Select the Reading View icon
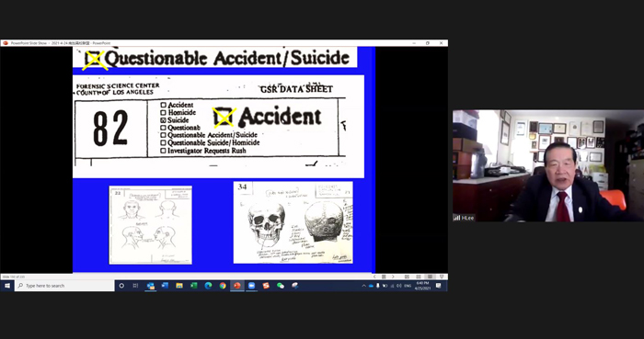The image size is (644, 339). [x=430, y=277]
